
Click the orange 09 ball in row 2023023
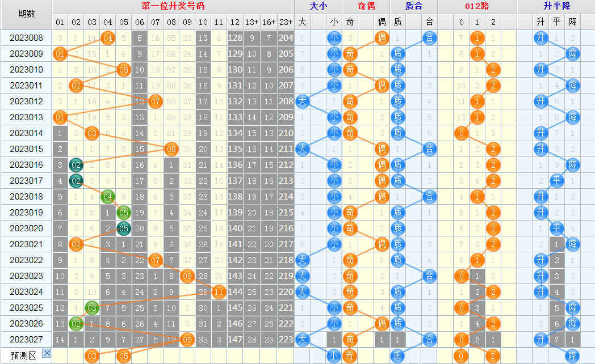click(187, 276)
